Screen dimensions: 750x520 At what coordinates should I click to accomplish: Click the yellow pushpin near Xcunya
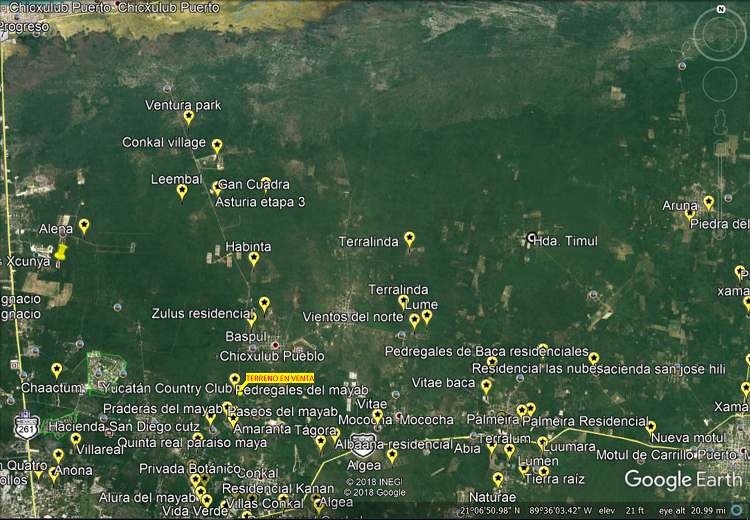[61, 252]
